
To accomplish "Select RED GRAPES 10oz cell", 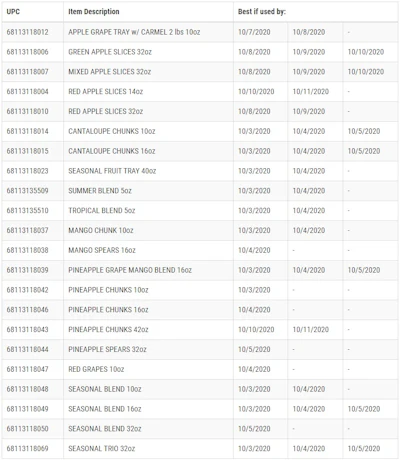I will [148, 369].
